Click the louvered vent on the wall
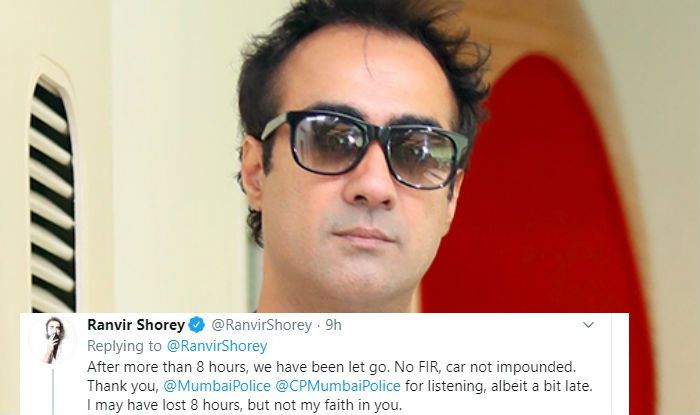This screenshot has height=415, width=700. pos(52,196)
